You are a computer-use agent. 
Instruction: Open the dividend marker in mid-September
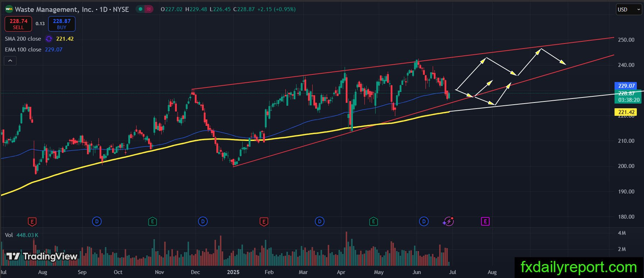tap(97, 222)
